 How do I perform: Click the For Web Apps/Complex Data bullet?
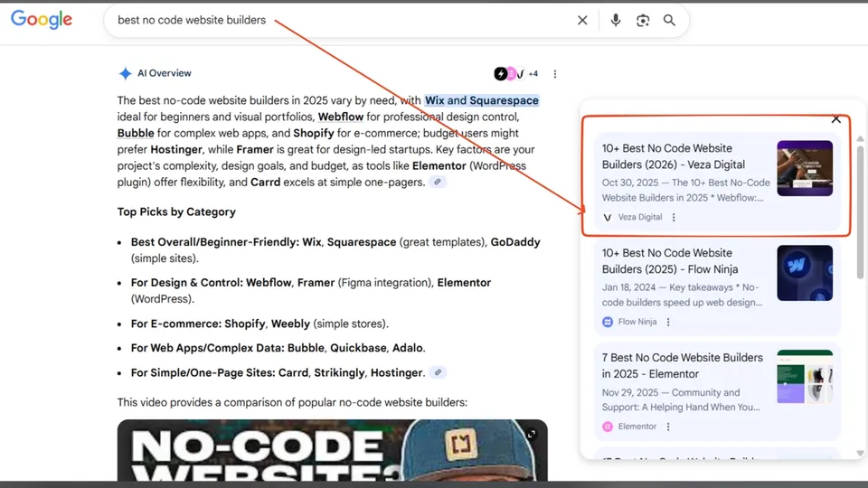(x=278, y=348)
